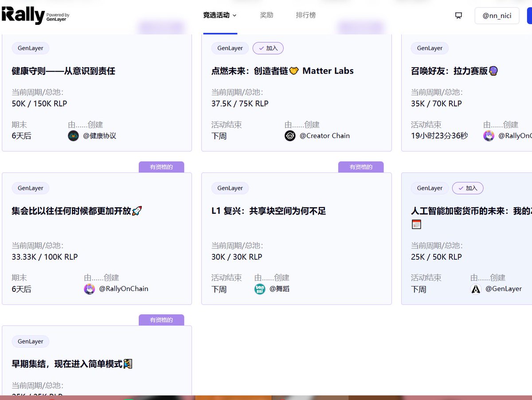Screen dimensions: 532x400
Task: Click the Powered by GenLayer text
Action: (58, 17)
